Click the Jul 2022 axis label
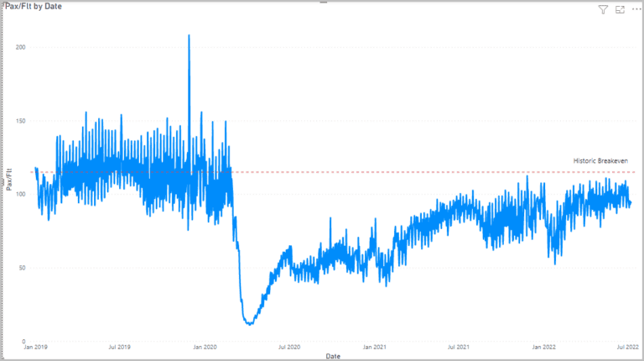644x361 pixels. coord(627,347)
